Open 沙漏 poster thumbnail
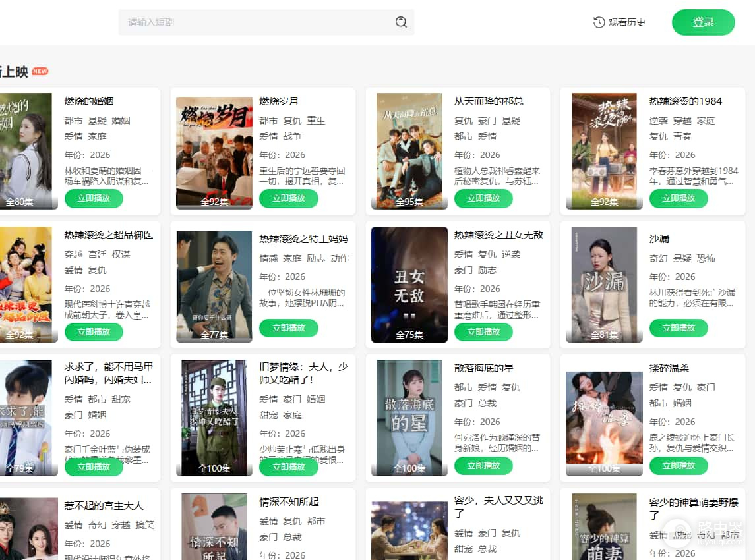 coord(604,285)
